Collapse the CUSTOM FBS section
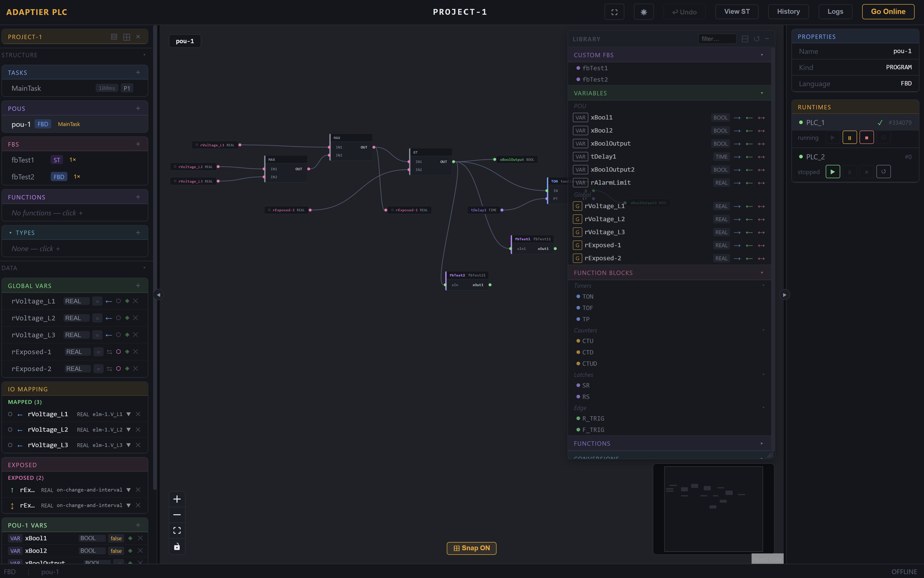Screen dimensions: 924x578 (761, 55)
